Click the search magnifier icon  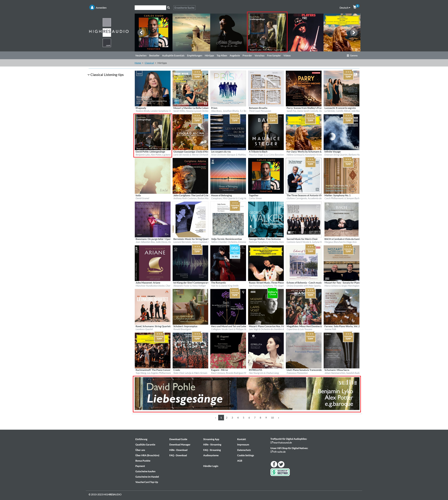coord(168,8)
